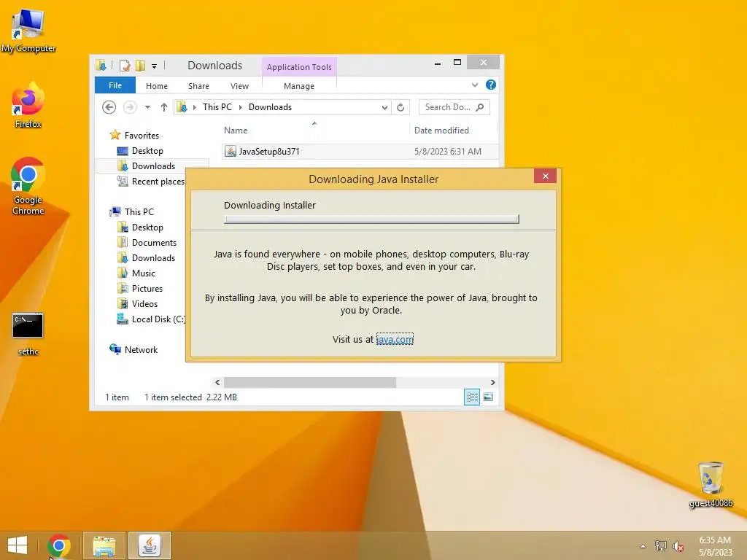Collapse the Explorer ribbon chevron

tap(474, 85)
